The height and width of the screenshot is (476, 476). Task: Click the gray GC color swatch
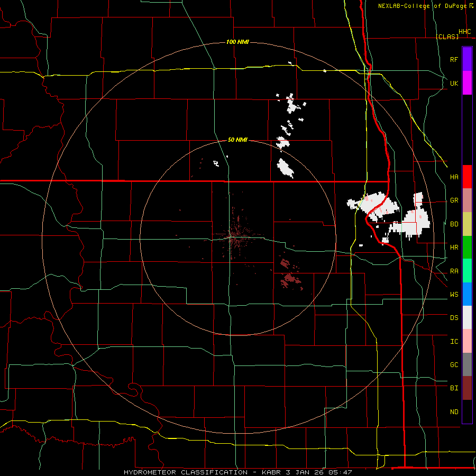467,364
